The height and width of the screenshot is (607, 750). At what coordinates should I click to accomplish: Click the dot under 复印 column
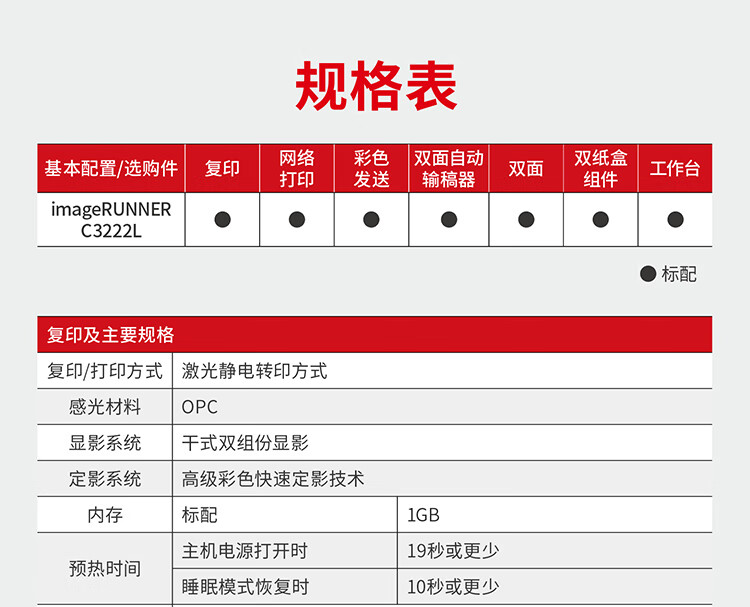pos(222,220)
